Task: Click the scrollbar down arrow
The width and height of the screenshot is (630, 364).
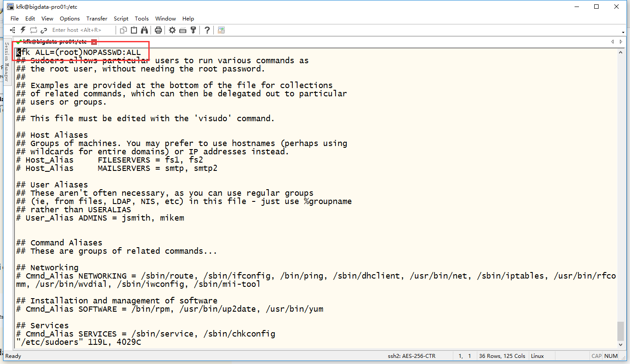Action: (620, 344)
